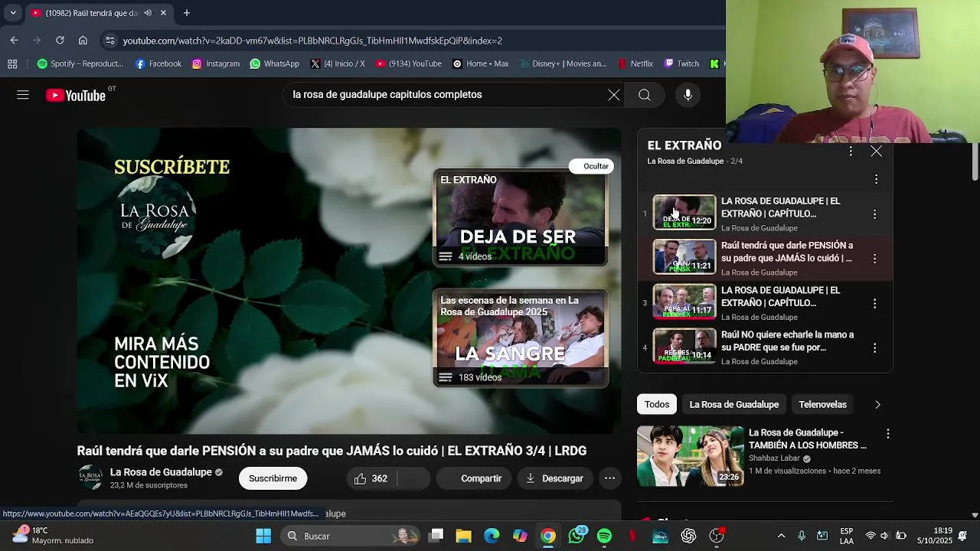
Task: Open options for TAMBIÉN A LOS HOMBRES video
Action: [887, 434]
